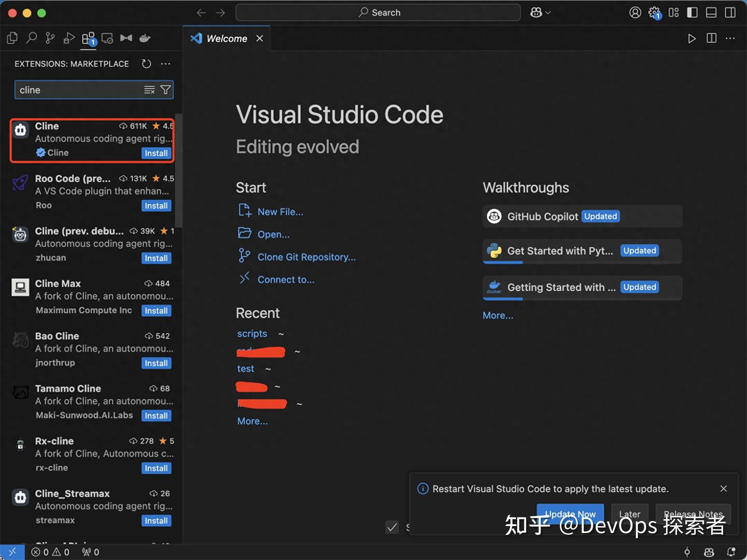Open the Search view icon

[32, 38]
